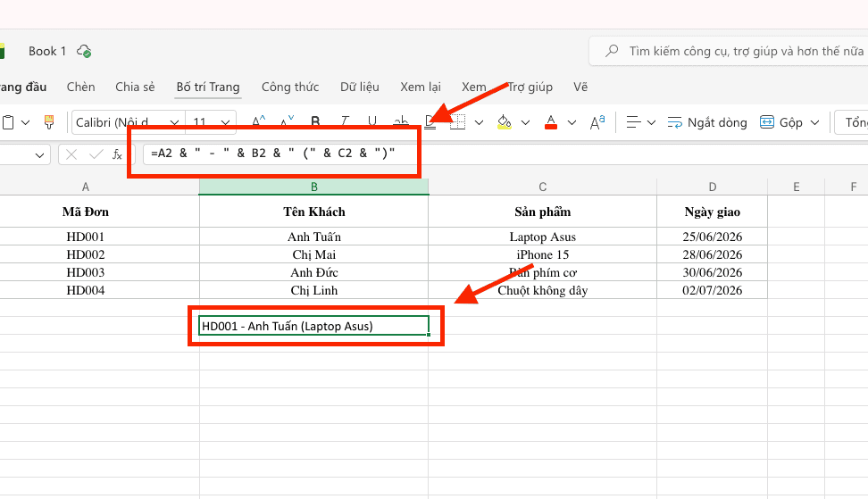This screenshot has width=868, height=499.
Task: Open the text styles Aa icon
Action: click(597, 122)
